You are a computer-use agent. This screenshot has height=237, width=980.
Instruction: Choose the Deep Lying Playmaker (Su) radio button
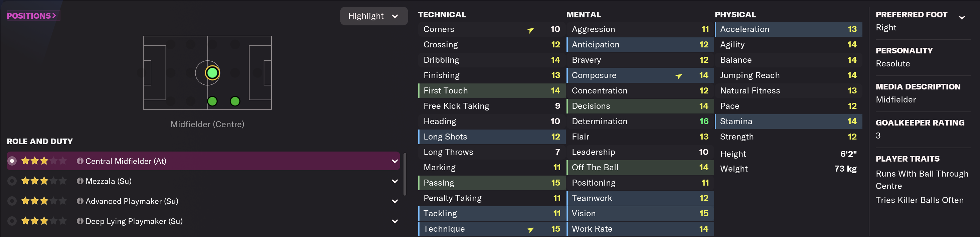(x=12, y=221)
